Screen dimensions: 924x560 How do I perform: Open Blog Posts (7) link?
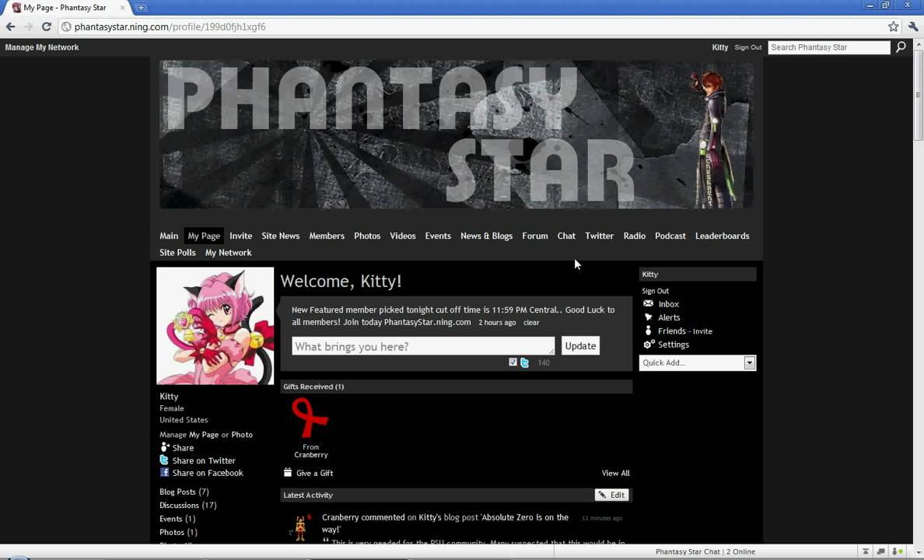coord(184,492)
